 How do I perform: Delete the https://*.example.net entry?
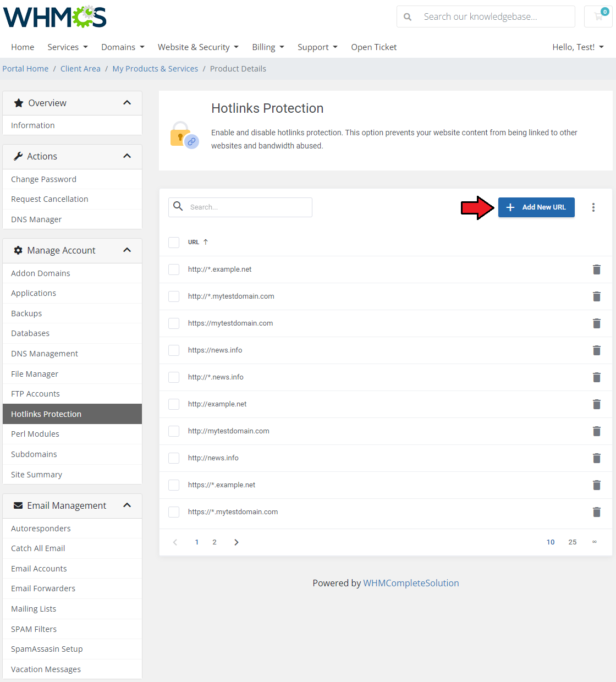597,485
